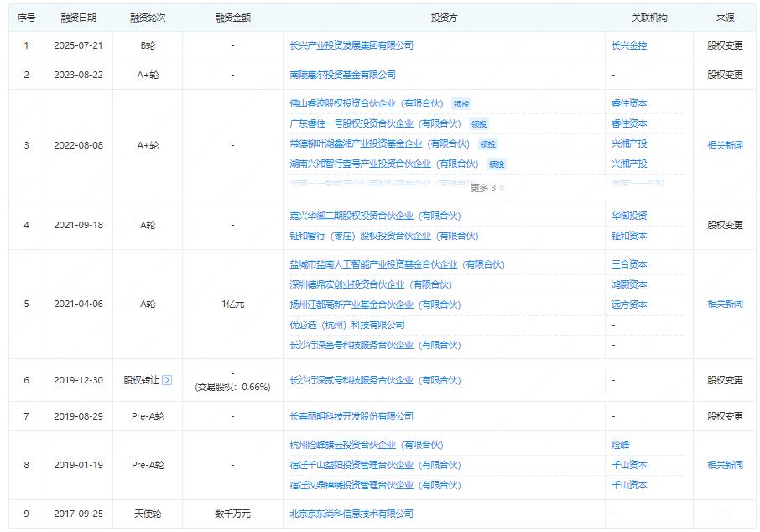Screen dimensions: 760x532
Task: Open 相关新闻 for the 2022-08-08 round
Action: 725,145
